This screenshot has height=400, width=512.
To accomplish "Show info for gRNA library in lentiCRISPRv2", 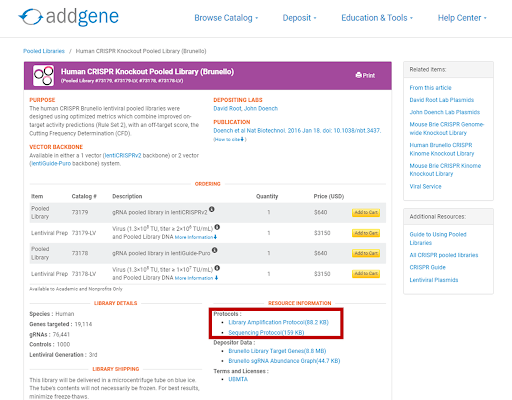I will tap(212, 209).
